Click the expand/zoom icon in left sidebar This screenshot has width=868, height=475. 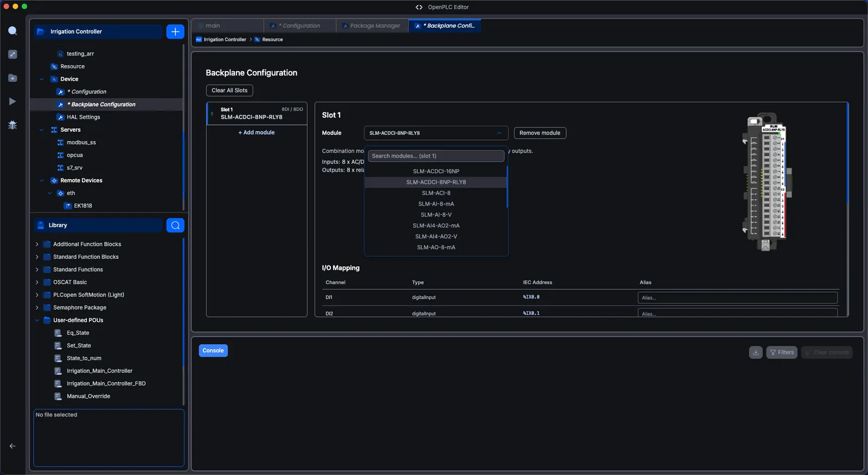click(12, 54)
